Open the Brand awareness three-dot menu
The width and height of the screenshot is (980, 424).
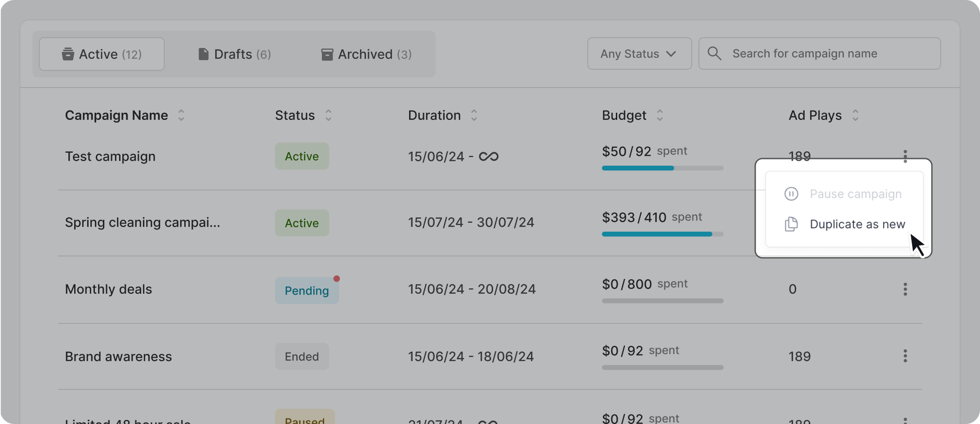pyautogui.click(x=905, y=356)
